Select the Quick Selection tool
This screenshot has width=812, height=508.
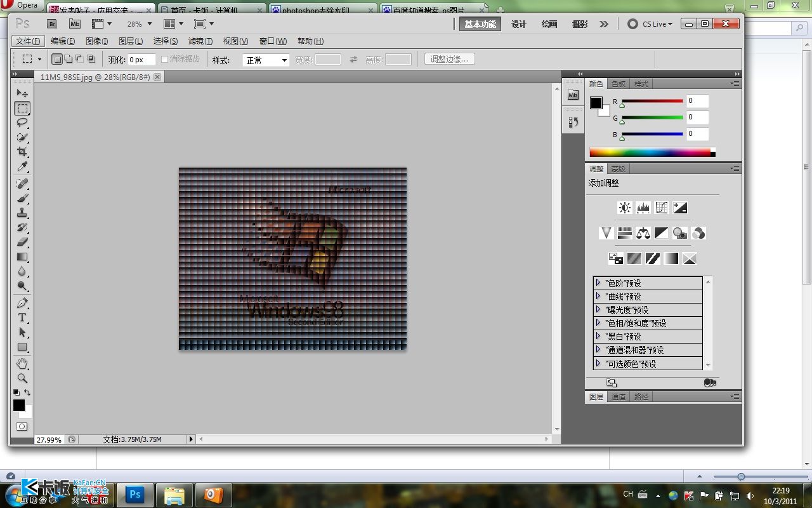coord(22,137)
